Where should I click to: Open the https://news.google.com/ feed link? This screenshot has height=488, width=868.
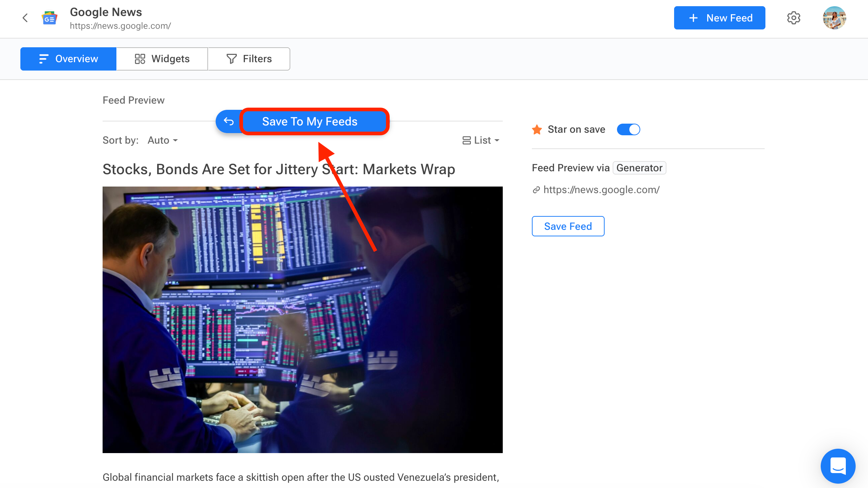(x=601, y=190)
